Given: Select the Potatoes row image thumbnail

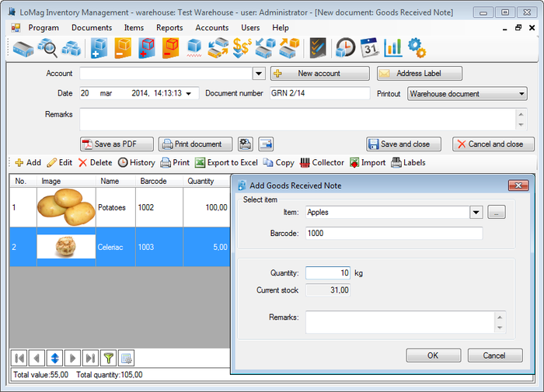Looking at the screenshot, I should point(66,207).
